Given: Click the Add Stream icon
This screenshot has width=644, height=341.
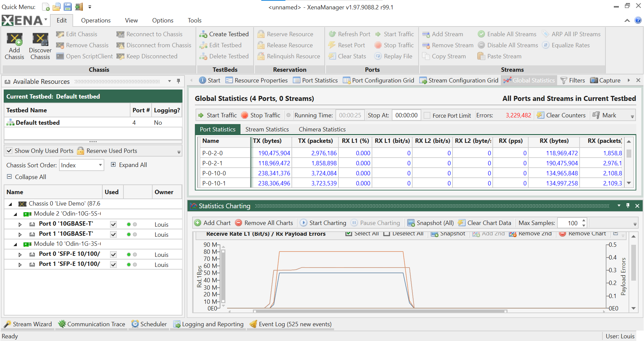Looking at the screenshot, I should (426, 34).
